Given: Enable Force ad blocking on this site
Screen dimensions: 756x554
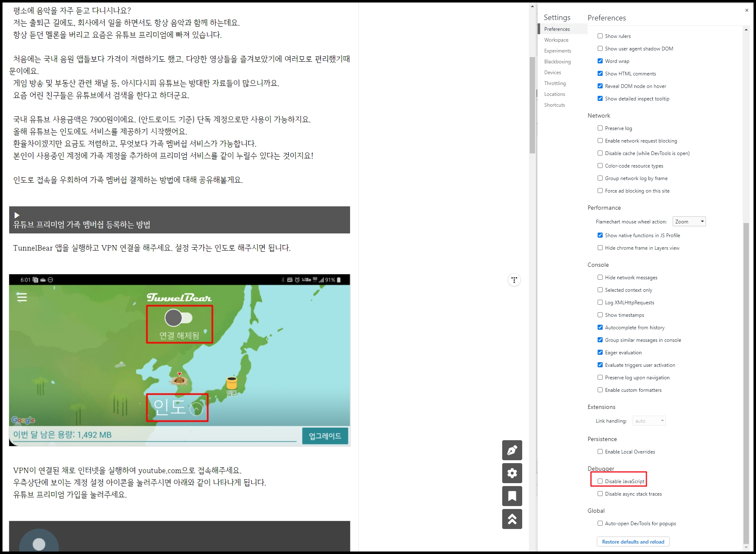Looking at the screenshot, I should click(600, 191).
